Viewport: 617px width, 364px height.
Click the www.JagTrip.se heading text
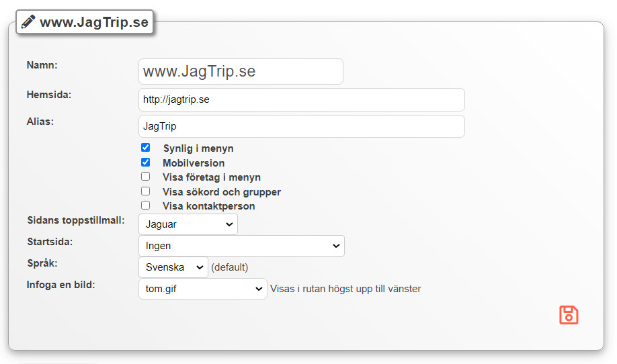(94, 22)
